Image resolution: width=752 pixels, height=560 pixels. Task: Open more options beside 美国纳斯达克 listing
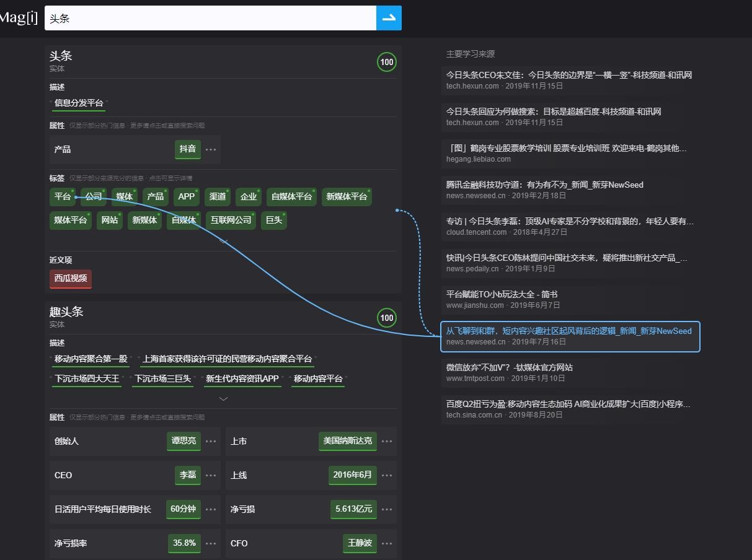click(387, 441)
